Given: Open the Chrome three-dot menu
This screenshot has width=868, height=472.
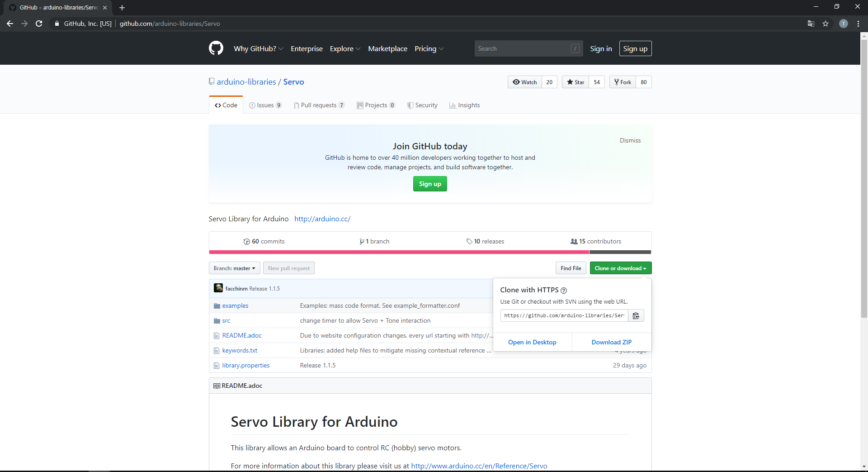Looking at the screenshot, I should point(858,24).
